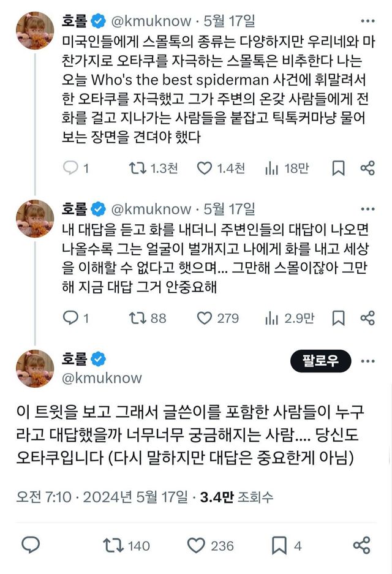This screenshot has height=574, width=392.
Task: Open profile picture of the main tweet
Action: 35,368
